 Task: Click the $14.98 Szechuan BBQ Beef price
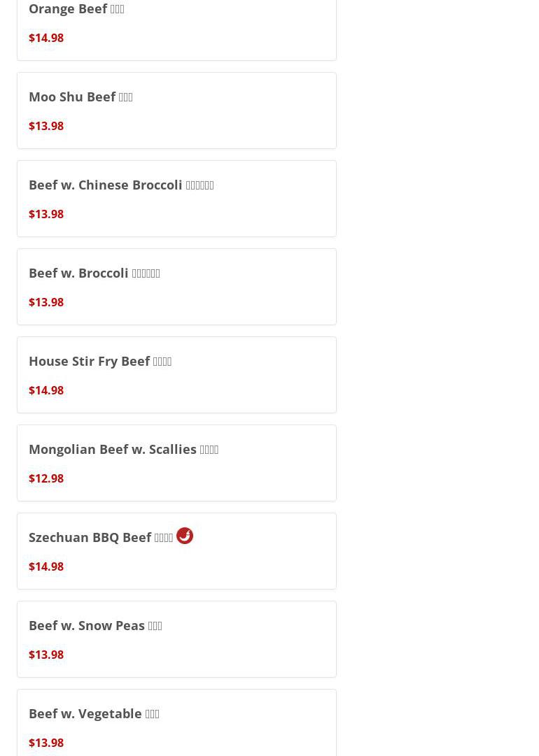point(46,566)
